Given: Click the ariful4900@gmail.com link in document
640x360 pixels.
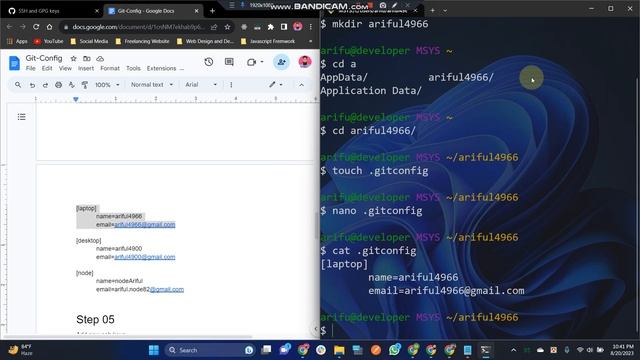Looking at the screenshot, I should coord(145,257).
